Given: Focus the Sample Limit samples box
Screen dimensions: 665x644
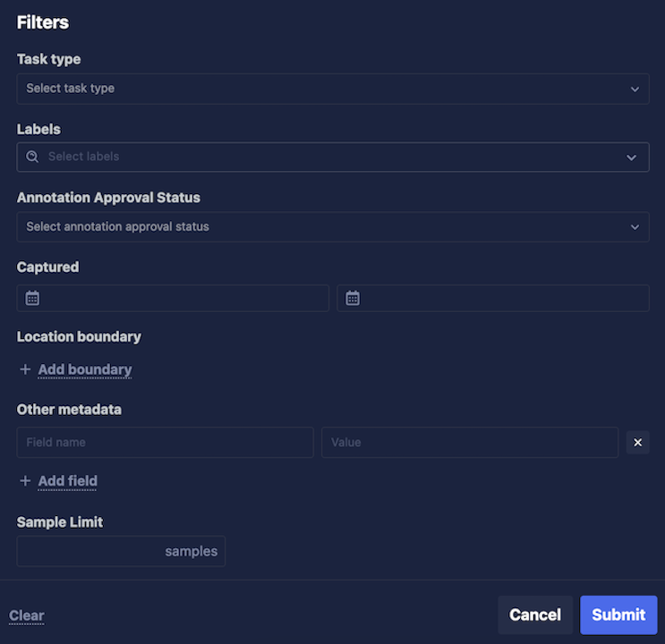Looking at the screenshot, I should tap(121, 551).
